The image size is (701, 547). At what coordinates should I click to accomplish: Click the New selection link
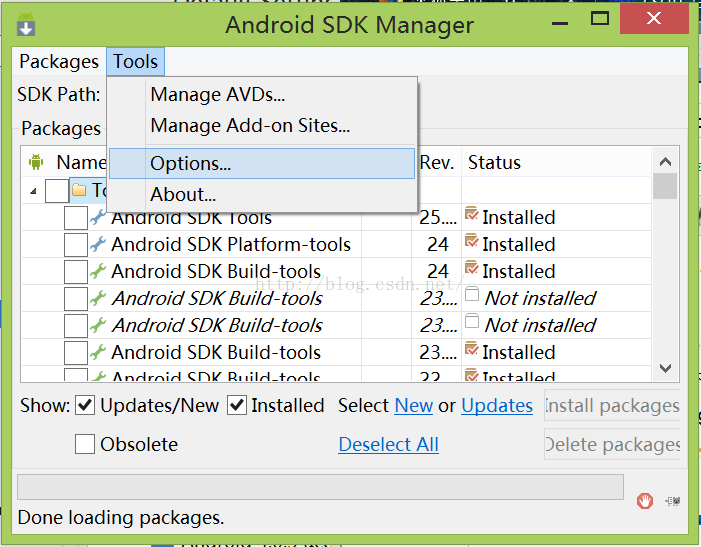tap(414, 406)
